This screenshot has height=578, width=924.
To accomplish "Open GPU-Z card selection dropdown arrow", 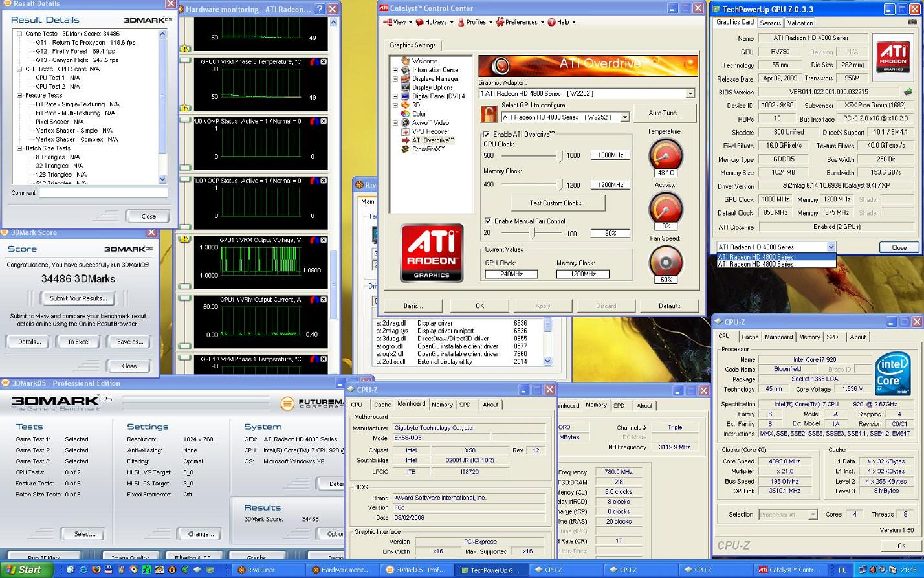I will [831, 247].
